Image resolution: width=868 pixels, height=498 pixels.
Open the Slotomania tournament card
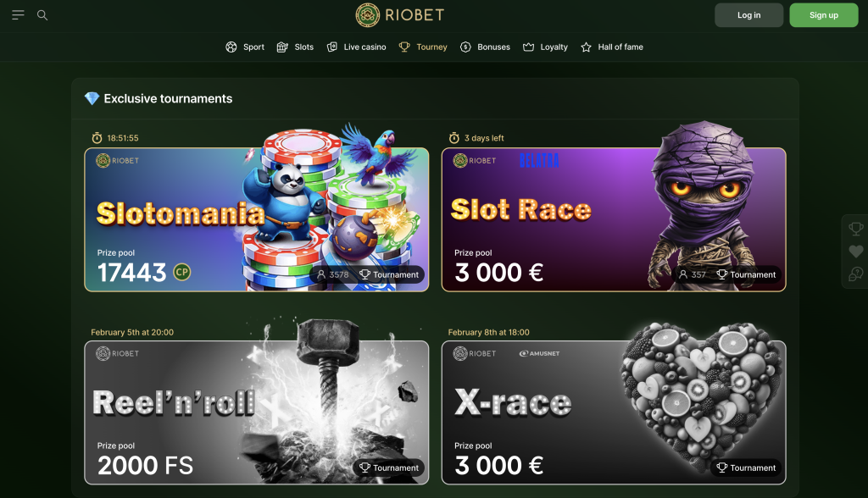tap(256, 219)
